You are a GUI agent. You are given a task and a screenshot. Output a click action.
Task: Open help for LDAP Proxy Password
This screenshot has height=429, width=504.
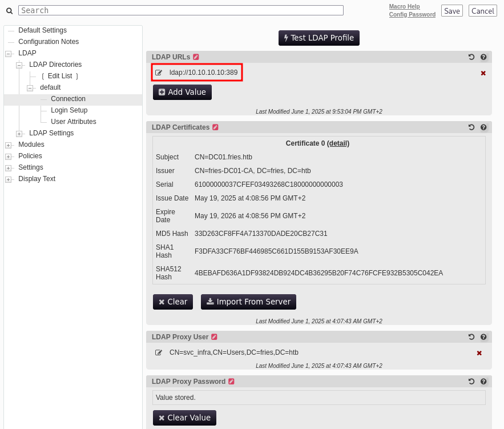tap(483, 382)
